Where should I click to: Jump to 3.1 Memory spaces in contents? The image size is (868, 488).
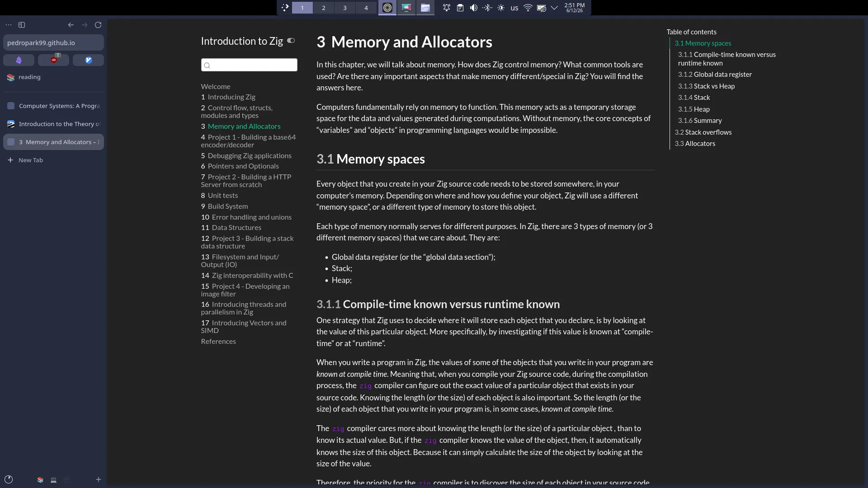(703, 43)
